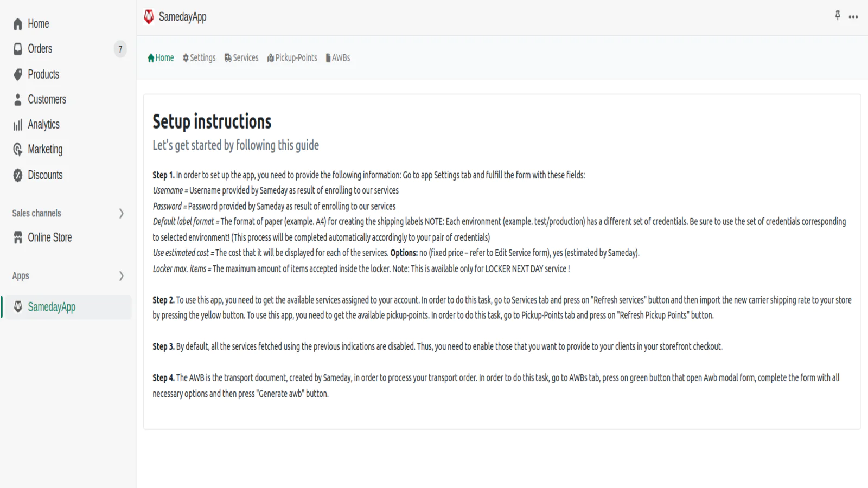Pin the SamedayApp page using the pin icon
The width and height of the screenshot is (868, 488).
(x=837, y=16)
